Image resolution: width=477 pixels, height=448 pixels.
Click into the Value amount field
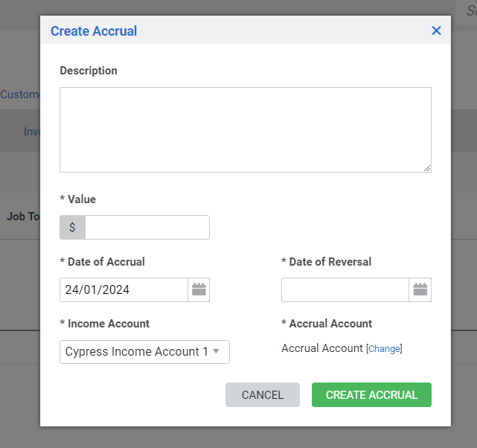point(147,228)
